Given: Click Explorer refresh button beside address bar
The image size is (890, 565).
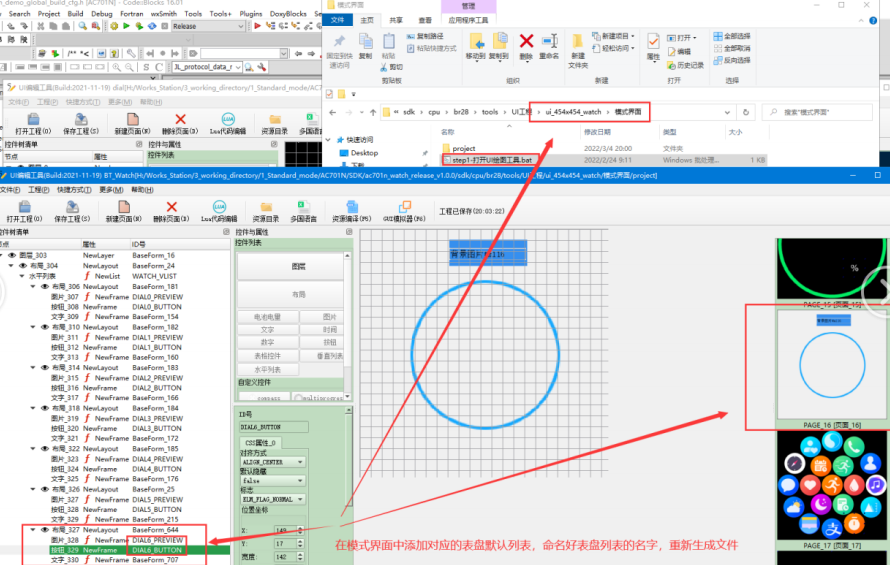Looking at the screenshot, I should tap(746, 112).
